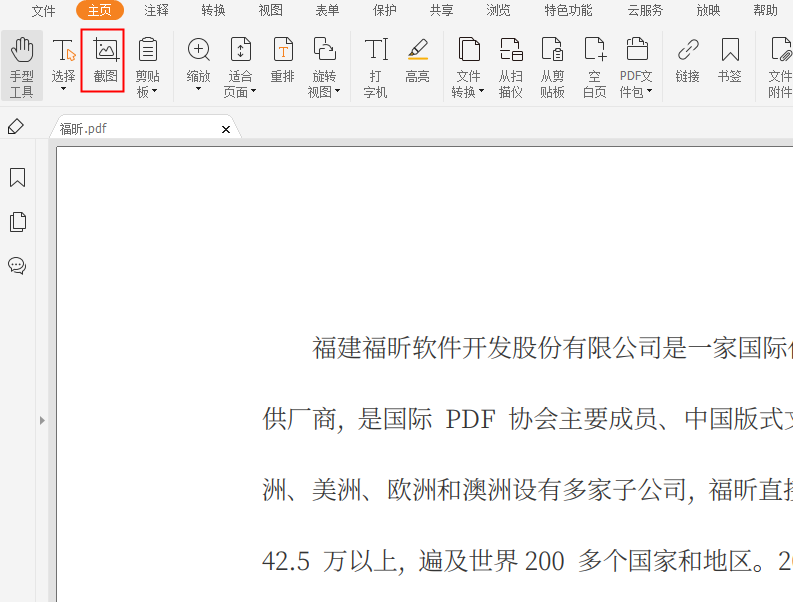Image resolution: width=793 pixels, height=602 pixels.
Task: Click the Link tool (链接)
Action: (x=687, y=60)
